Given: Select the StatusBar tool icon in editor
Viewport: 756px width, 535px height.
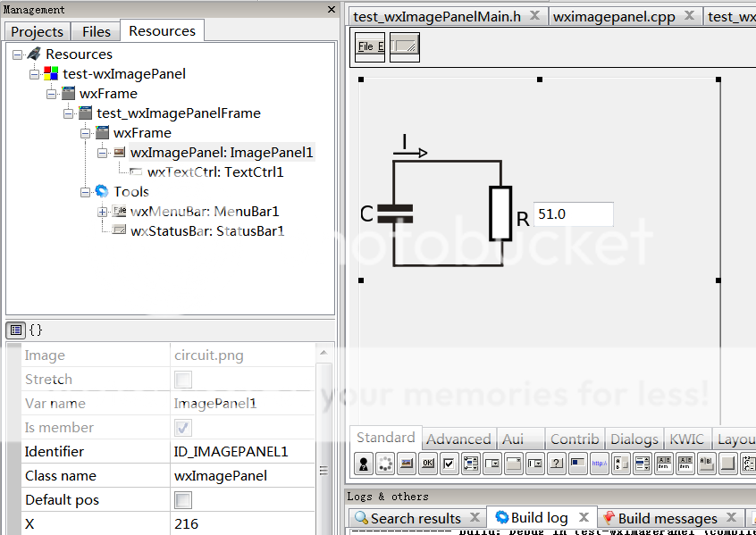Looking at the screenshot, I should coord(405,46).
